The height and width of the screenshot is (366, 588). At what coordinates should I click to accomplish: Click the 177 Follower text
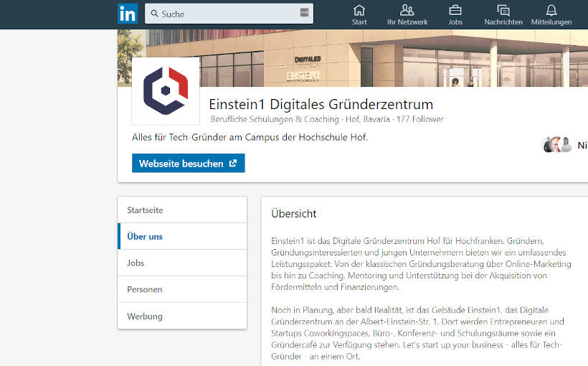(419, 119)
